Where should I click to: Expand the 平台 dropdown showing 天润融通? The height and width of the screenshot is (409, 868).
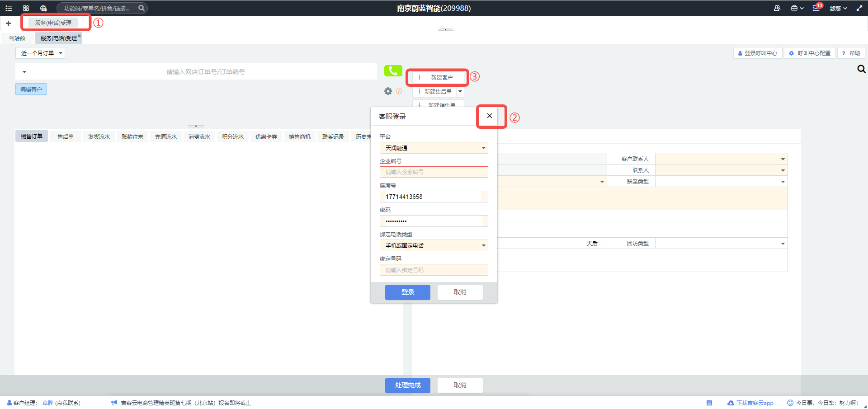click(434, 148)
